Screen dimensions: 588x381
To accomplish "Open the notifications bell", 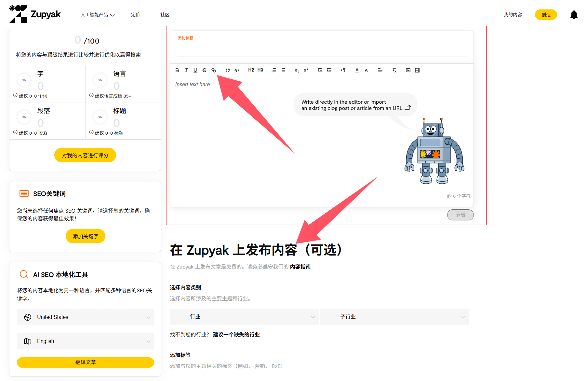I will pos(574,15).
